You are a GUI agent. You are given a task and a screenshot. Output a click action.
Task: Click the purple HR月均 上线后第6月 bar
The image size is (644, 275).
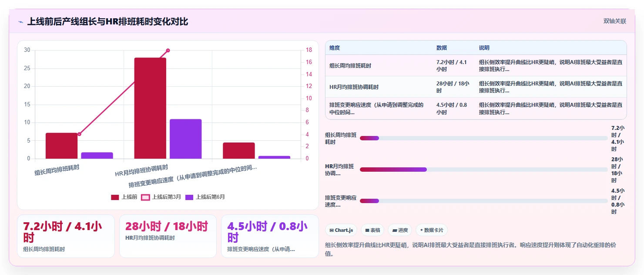pyautogui.click(x=185, y=139)
